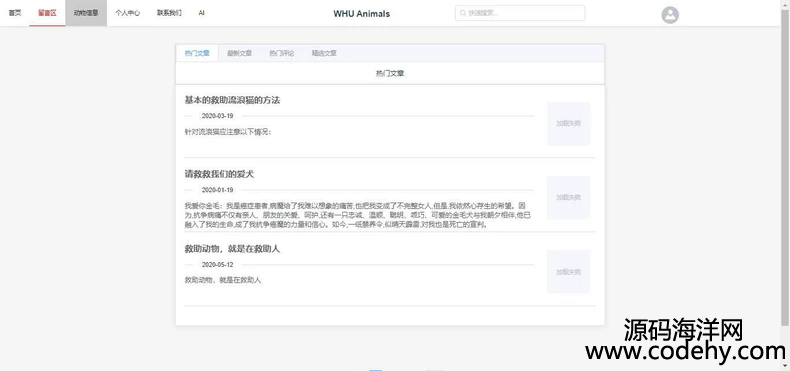Open the user avatar icon
790x371 pixels.
(x=670, y=15)
